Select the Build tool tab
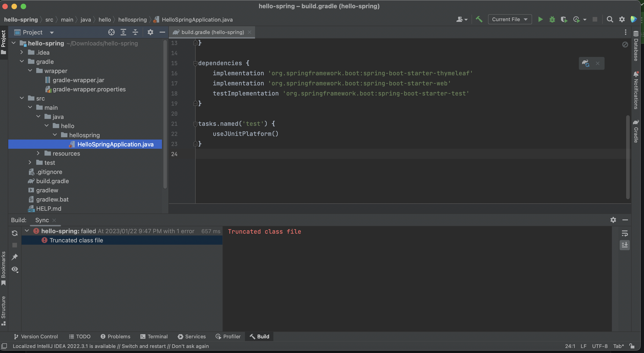Screen dimensions: 644x353 point(259,336)
